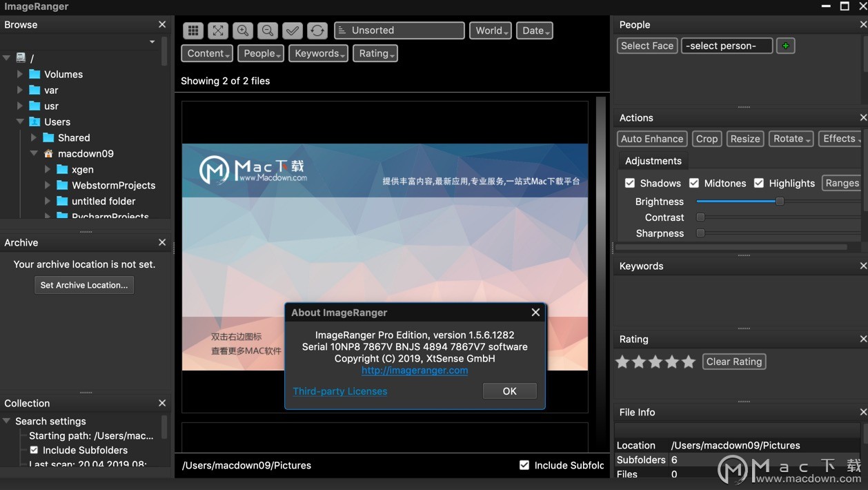Click the Users folder icon
This screenshot has height=490, width=868.
(x=34, y=121)
